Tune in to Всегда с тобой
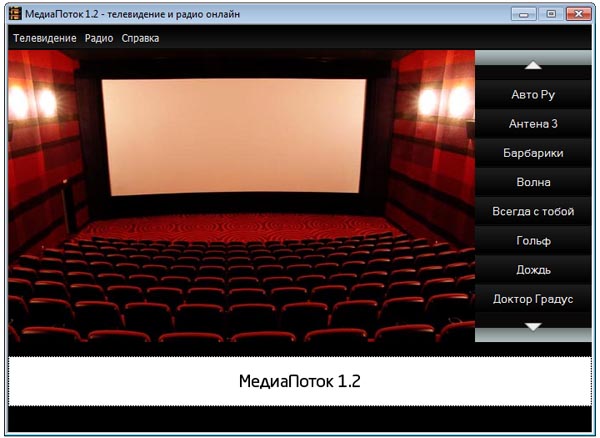Viewport: 600px width, 438px height. point(533,211)
